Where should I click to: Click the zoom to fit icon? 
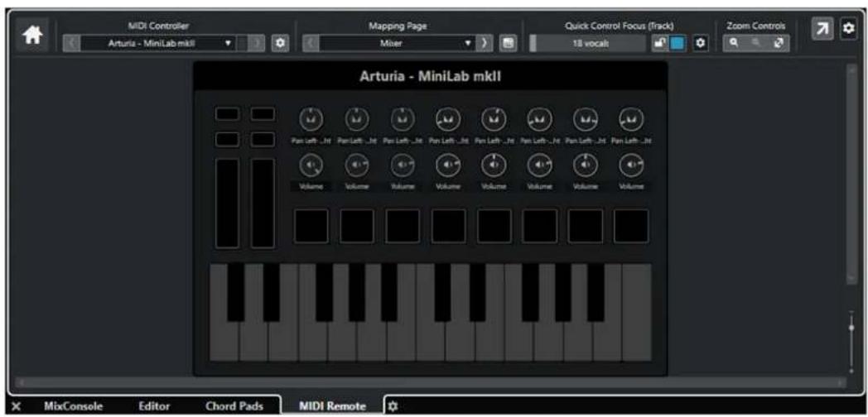pyautogui.click(x=779, y=43)
